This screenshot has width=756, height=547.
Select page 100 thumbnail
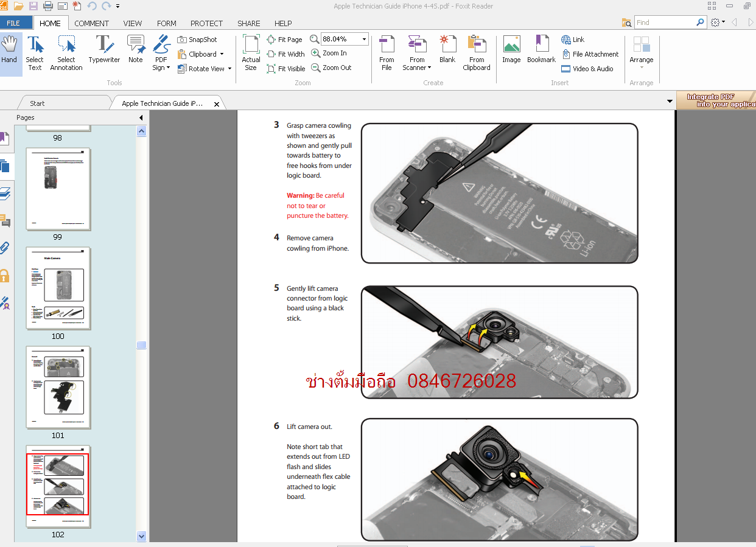pos(58,288)
